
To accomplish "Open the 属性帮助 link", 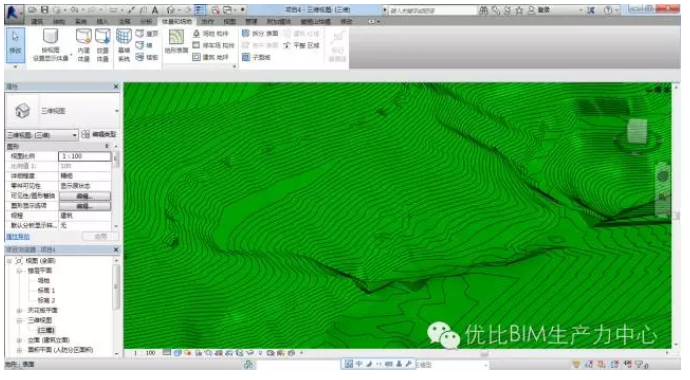I will click(x=18, y=237).
